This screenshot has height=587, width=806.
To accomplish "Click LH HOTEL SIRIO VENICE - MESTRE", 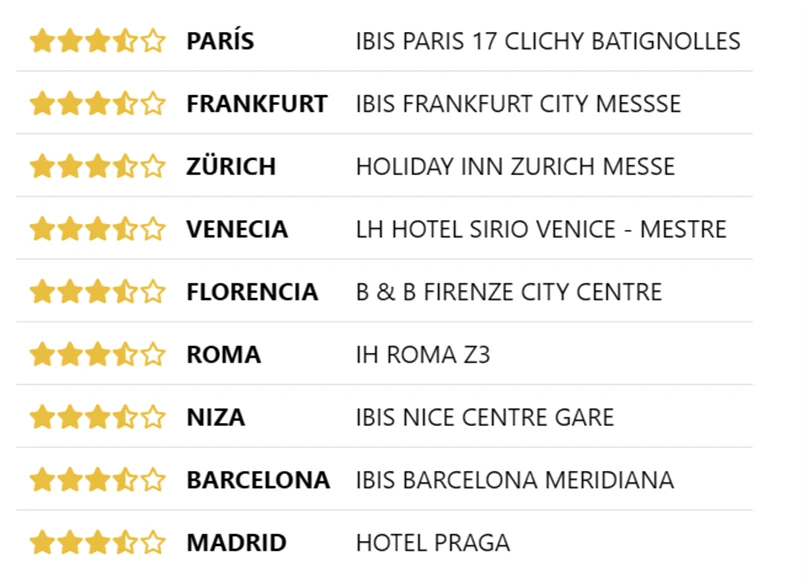I will [x=541, y=229].
